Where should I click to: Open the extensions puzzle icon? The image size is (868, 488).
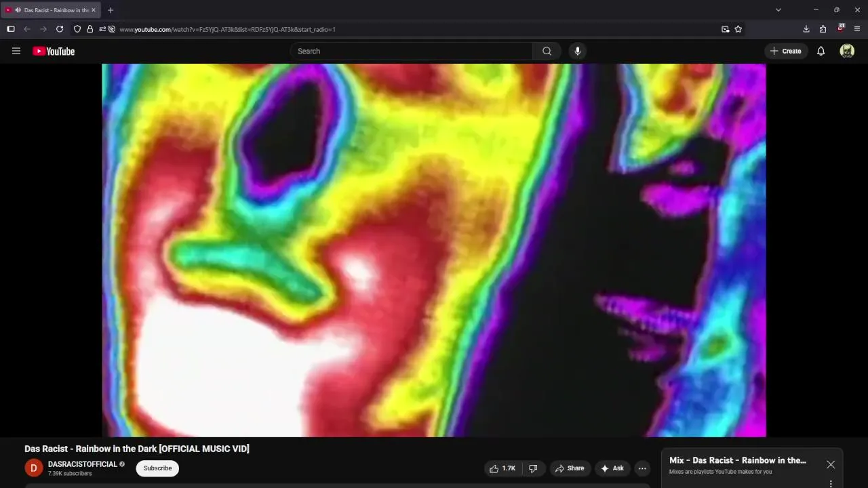click(x=823, y=29)
